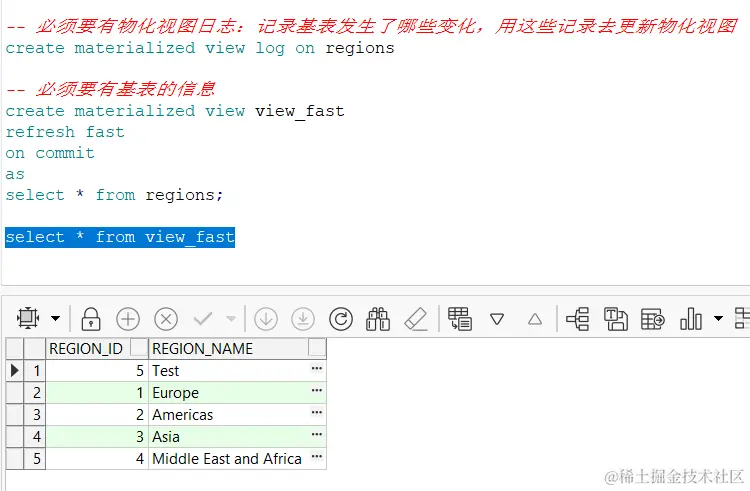
Task: Select row 2 via its row number
Action: coord(37,393)
